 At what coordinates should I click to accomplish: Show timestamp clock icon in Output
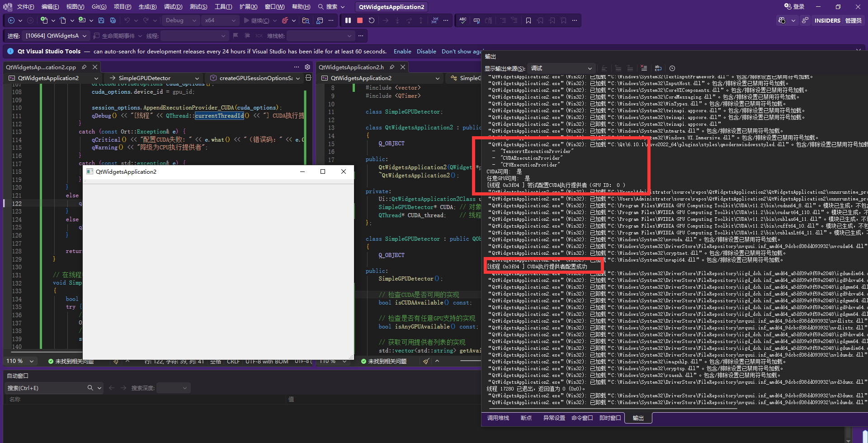pyautogui.click(x=672, y=68)
